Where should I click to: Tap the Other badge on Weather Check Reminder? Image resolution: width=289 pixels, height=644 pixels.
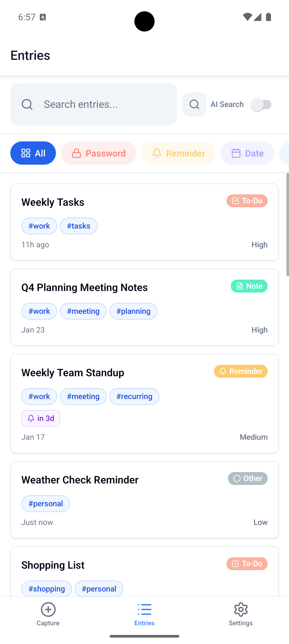coord(247,478)
